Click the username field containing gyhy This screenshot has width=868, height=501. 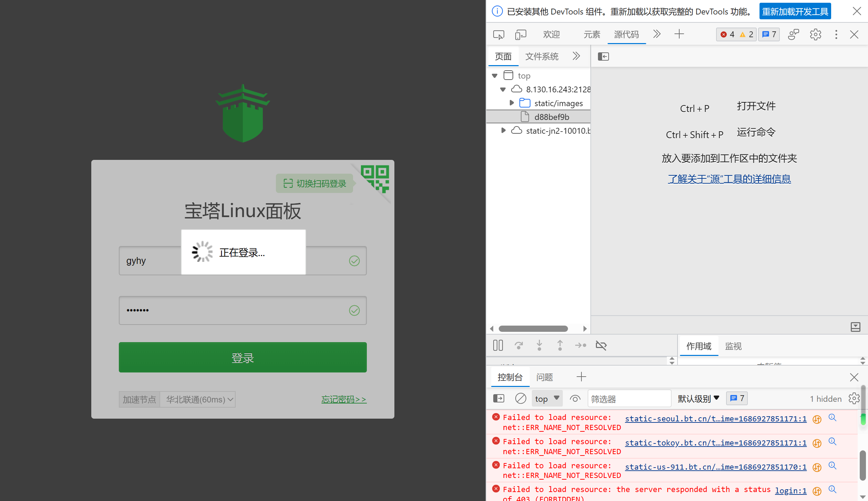[243, 261]
